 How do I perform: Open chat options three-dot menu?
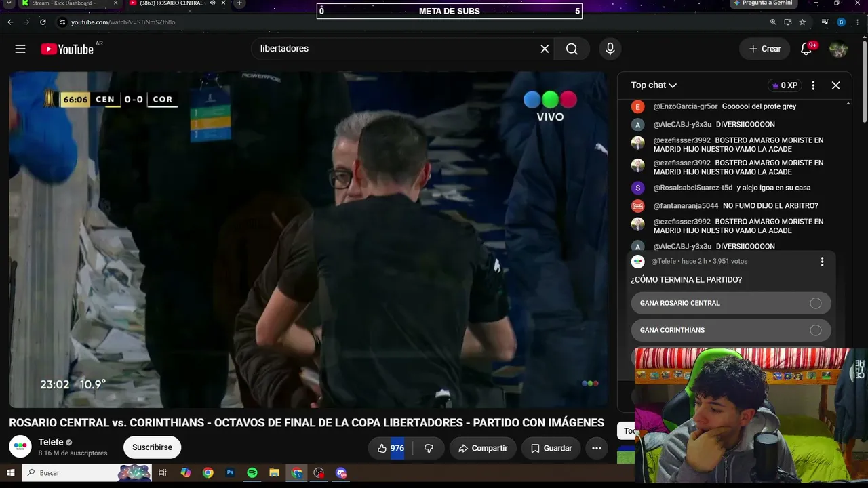point(813,85)
